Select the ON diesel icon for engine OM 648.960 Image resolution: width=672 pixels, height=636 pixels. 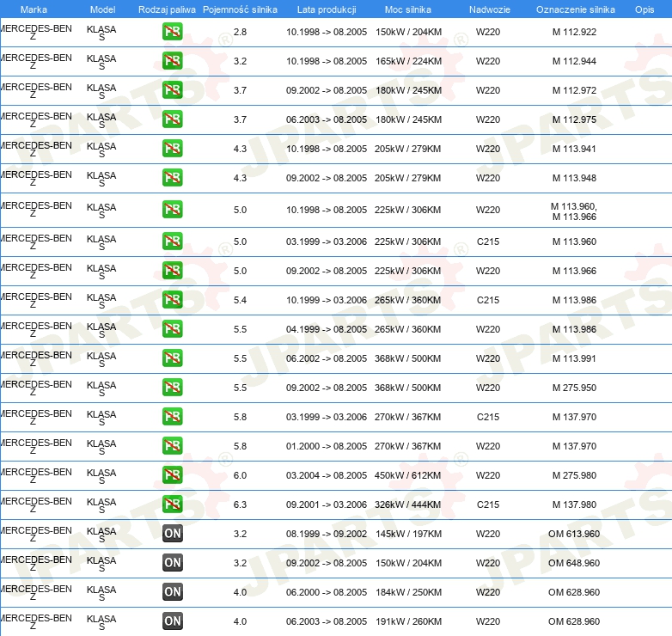coord(173,563)
